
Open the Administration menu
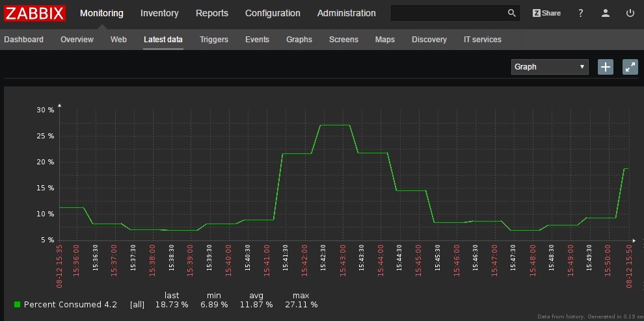point(346,13)
